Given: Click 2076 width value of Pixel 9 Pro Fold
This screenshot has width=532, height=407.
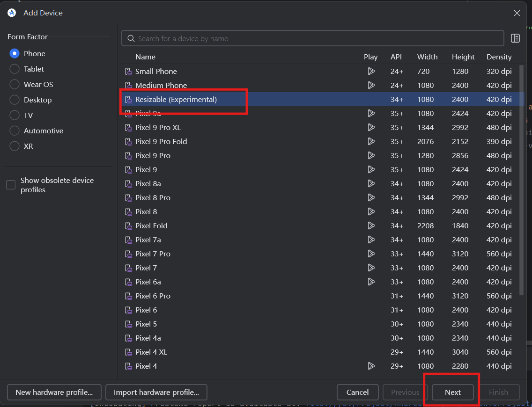Looking at the screenshot, I should click(x=426, y=141).
